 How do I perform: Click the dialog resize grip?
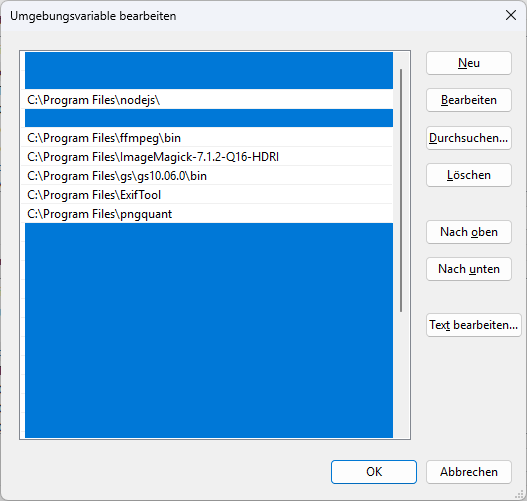pyautogui.click(x=519, y=494)
